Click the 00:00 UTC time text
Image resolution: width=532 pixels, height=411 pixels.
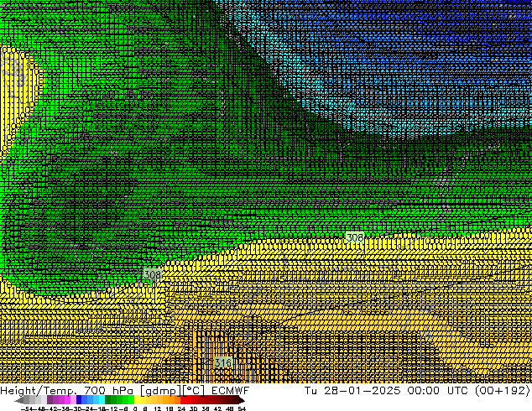(x=437, y=391)
